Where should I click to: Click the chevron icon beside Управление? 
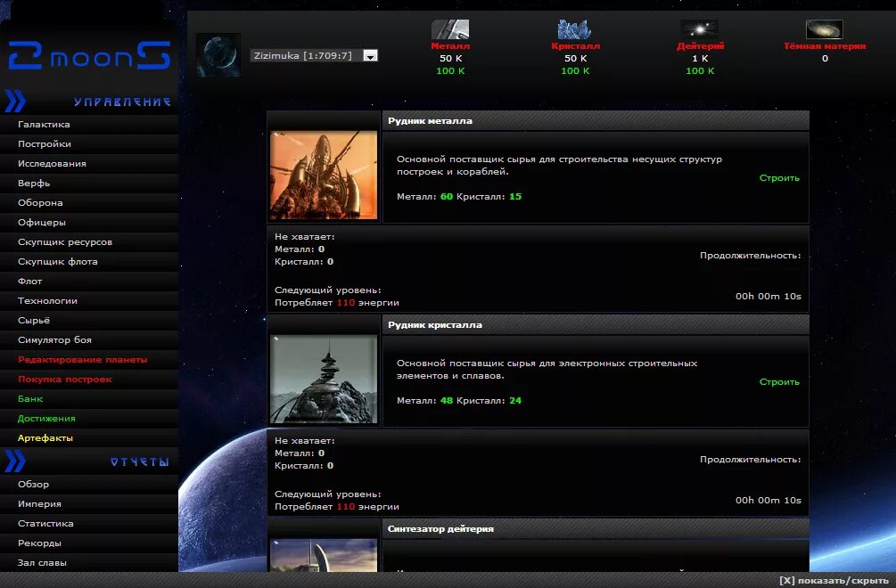point(15,101)
